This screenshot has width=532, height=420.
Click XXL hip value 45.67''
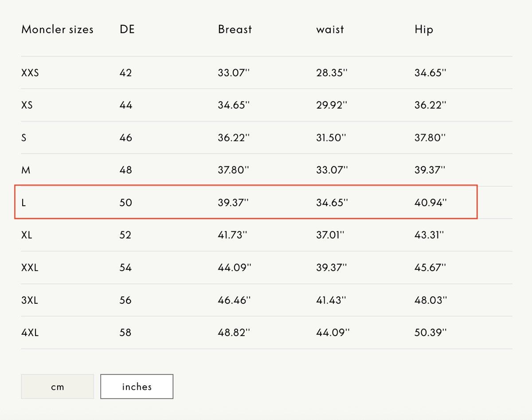[x=430, y=267]
